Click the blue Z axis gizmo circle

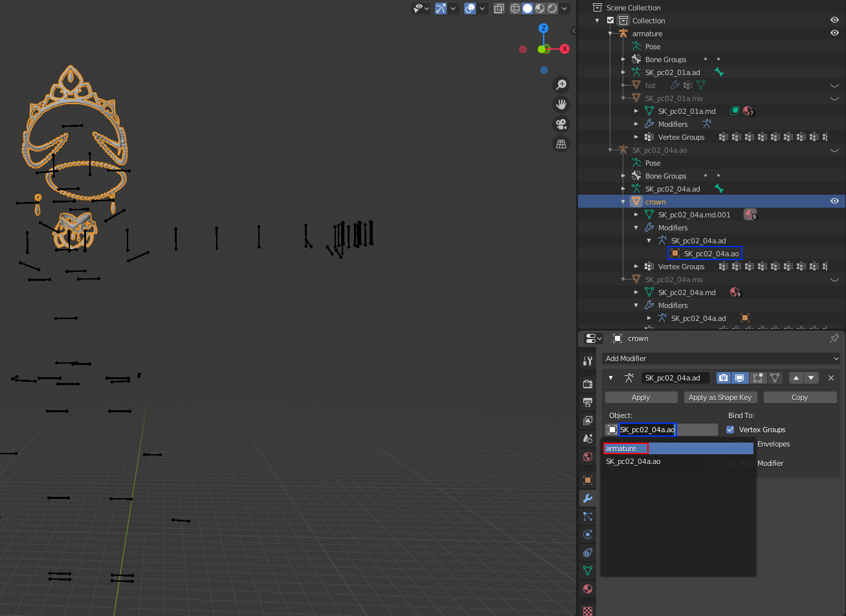544,28
